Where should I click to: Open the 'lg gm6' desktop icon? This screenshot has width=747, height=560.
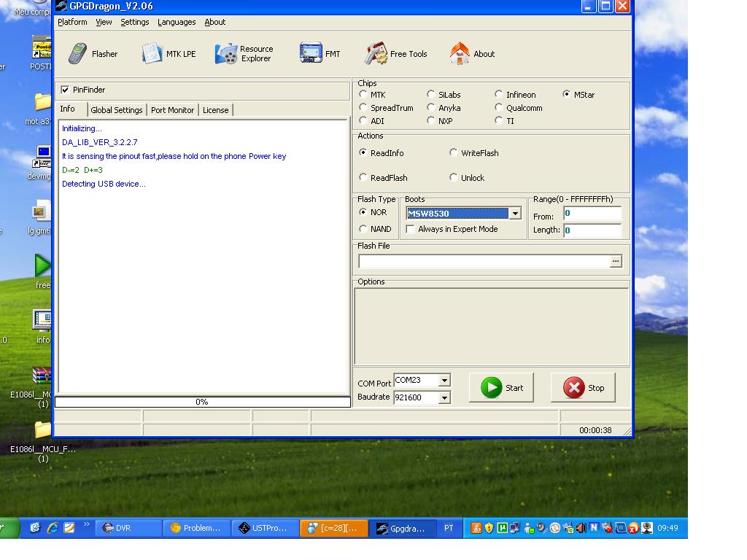[41, 217]
